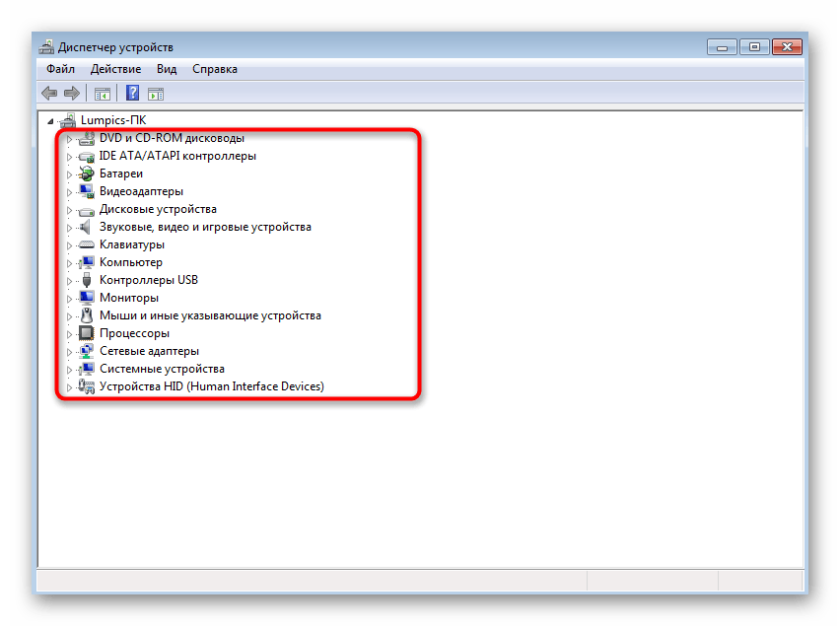This screenshot has width=840, height=626.
Task: Click the Процессоры chip icon
Action: click(86, 333)
